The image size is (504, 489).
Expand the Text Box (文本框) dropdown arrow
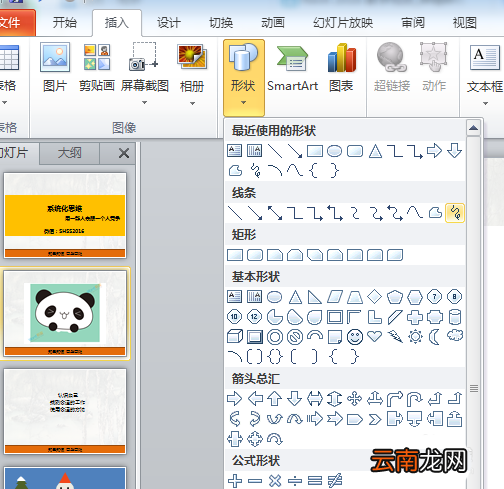(x=485, y=104)
